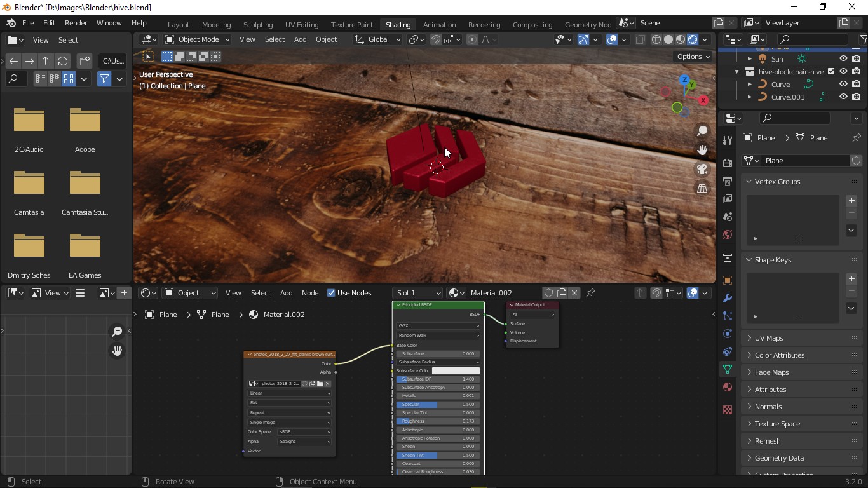Viewport: 868px width, 488px height.
Task: Open viewport Options dropdown
Action: 693,57
